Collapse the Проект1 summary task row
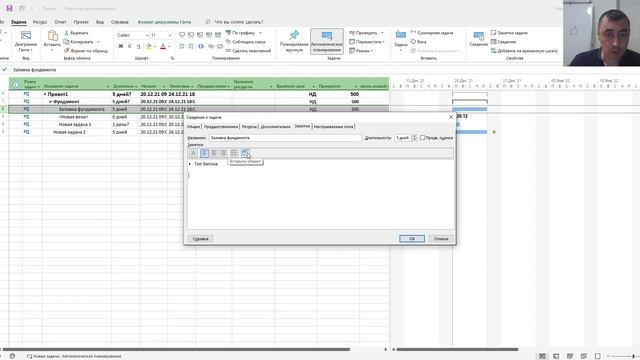 (45, 94)
